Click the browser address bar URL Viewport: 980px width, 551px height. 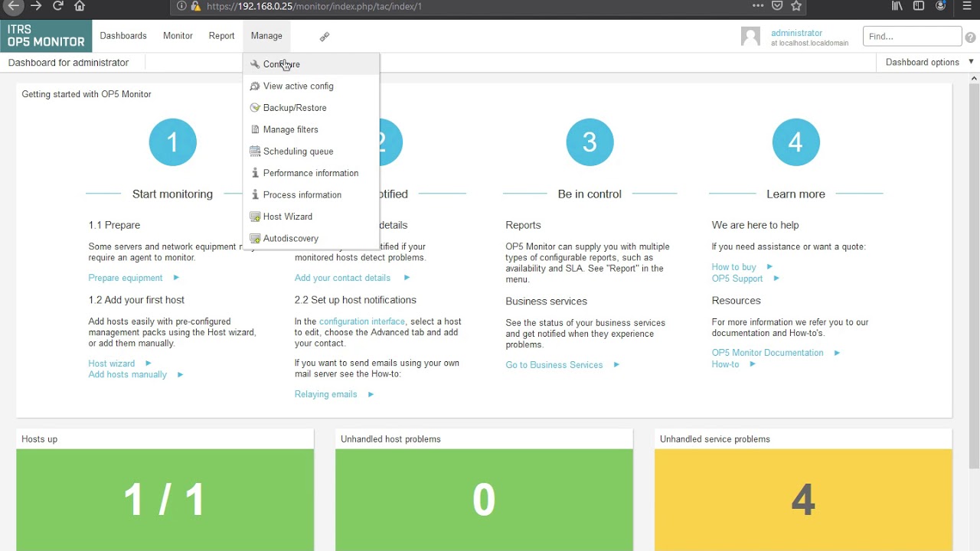(x=314, y=6)
